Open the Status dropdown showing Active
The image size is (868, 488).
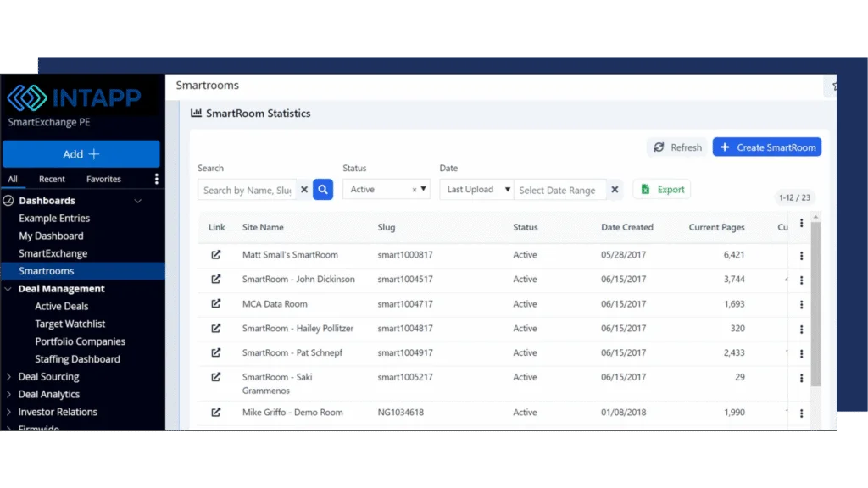point(386,190)
